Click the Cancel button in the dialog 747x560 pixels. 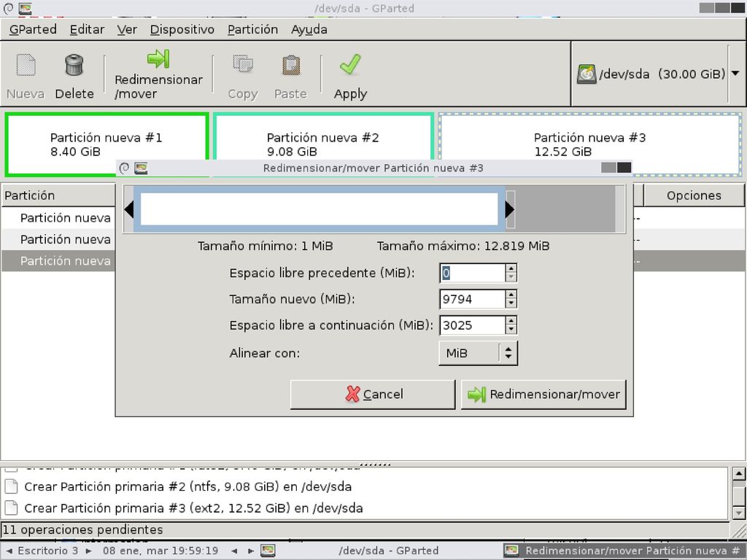373,394
